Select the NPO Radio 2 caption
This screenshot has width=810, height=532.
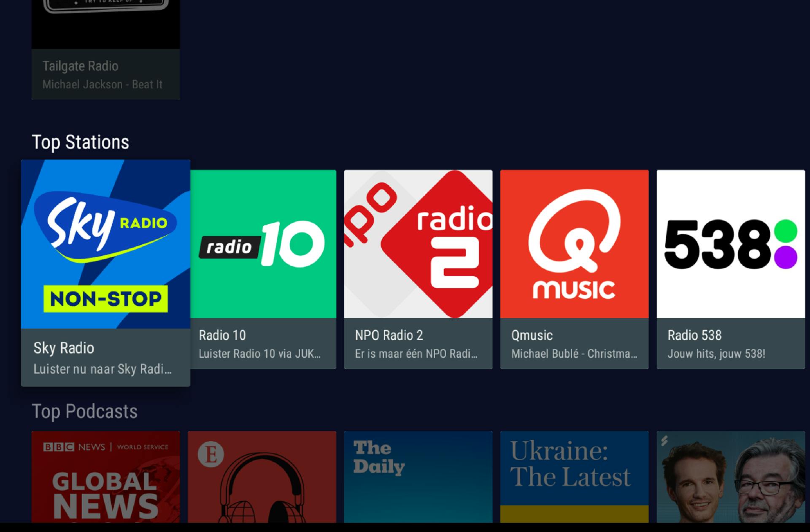pyautogui.click(x=416, y=354)
